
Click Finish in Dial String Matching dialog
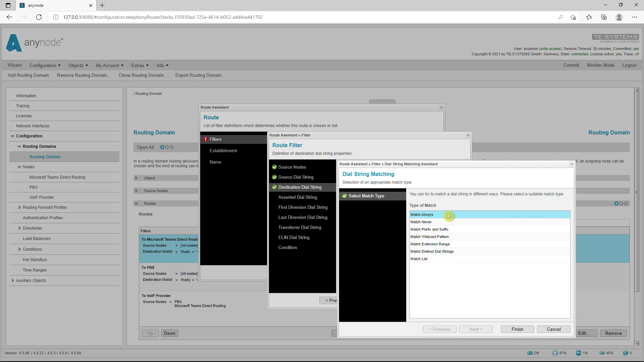[x=517, y=329]
